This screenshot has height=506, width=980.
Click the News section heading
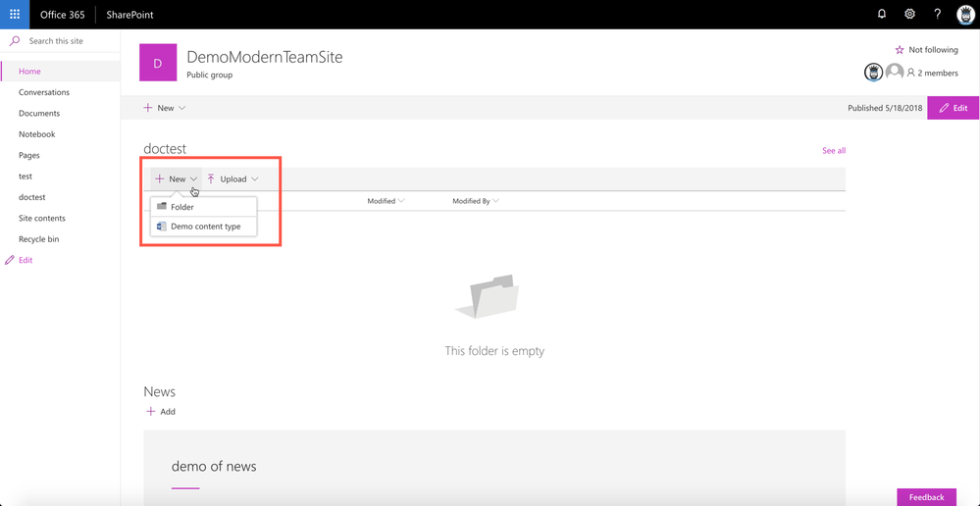pyautogui.click(x=159, y=391)
